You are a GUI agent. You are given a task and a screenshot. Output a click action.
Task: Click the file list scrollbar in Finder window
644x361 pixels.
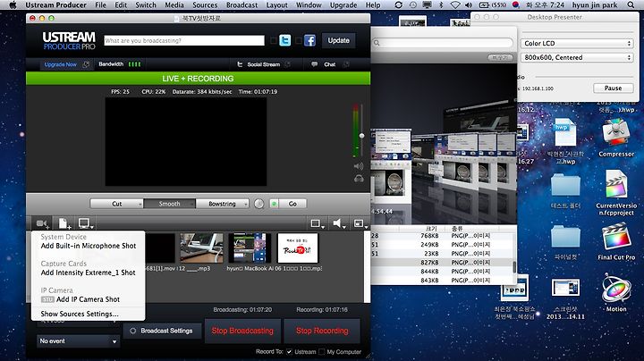[x=514, y=266]
